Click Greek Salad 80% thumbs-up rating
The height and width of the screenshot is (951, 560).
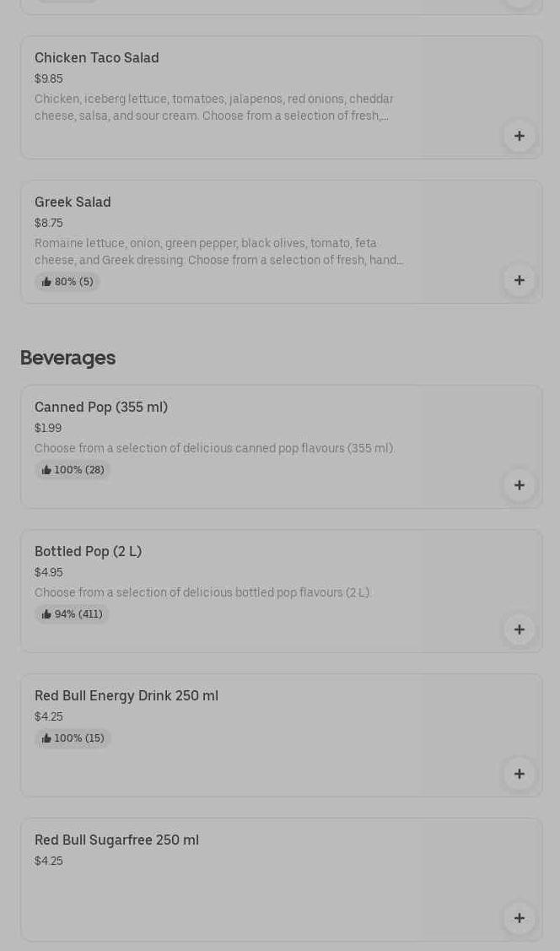67,282
